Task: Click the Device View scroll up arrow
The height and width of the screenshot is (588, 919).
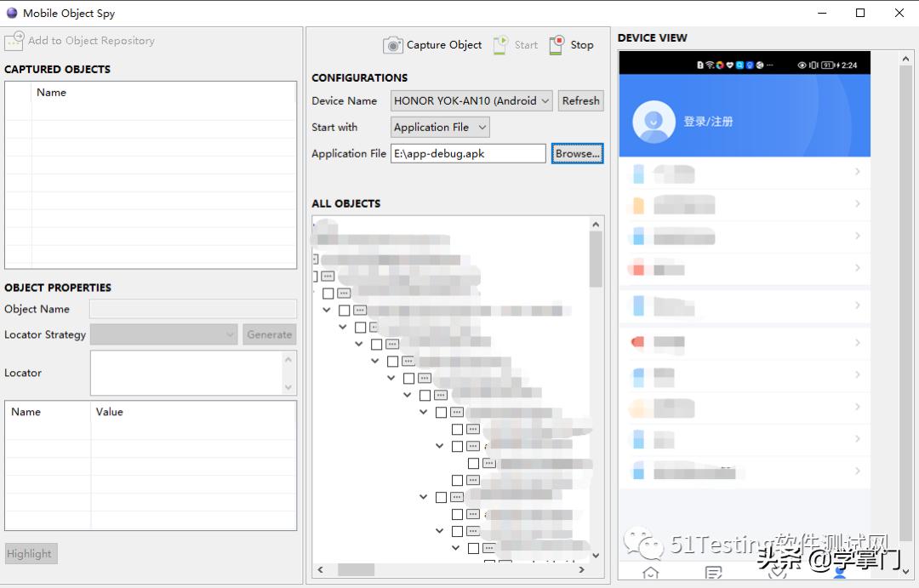Action: [x=905, y=59]
